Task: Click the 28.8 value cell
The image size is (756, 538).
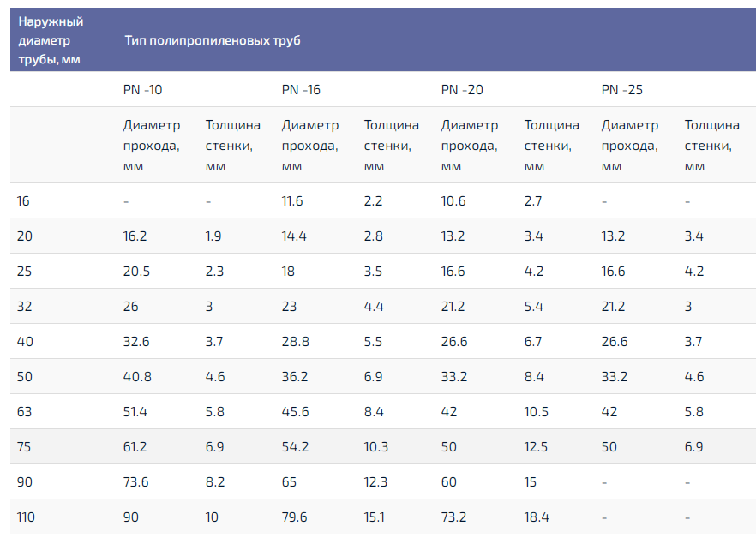Action: [x=294, y=342]
